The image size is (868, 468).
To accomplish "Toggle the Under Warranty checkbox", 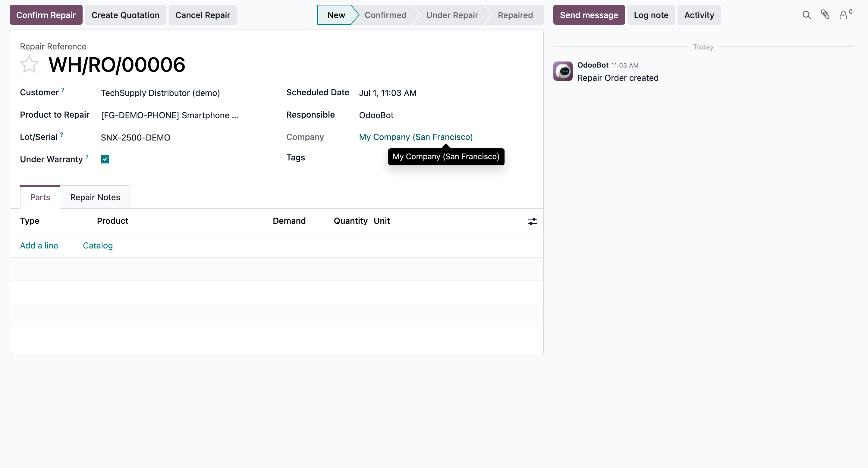I will [105, 159].
